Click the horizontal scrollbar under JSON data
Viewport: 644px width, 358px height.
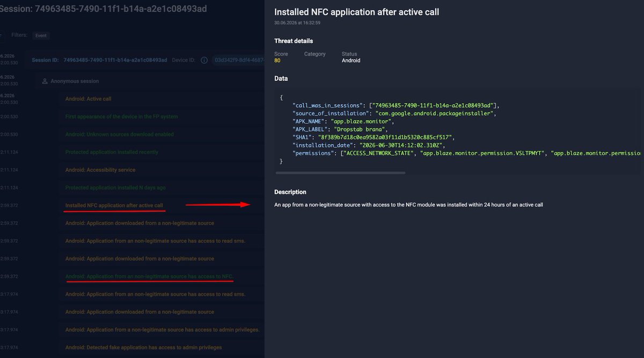pos(340,173)
